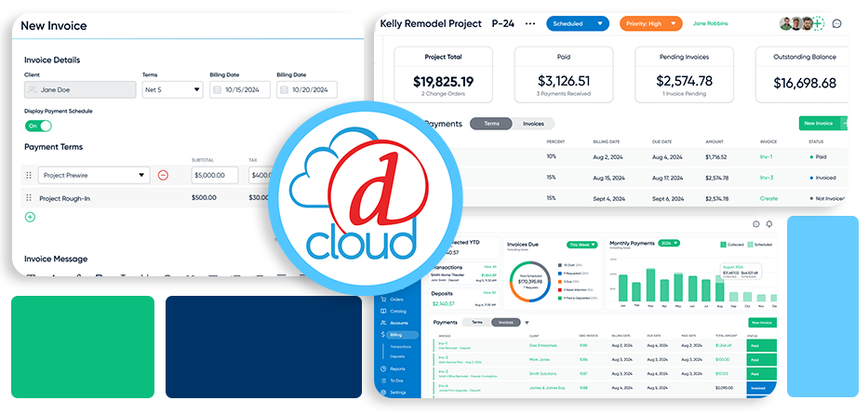Click the Pending Invoices $2,574.78 card
868x414 pixels.
tap(684, 74)
